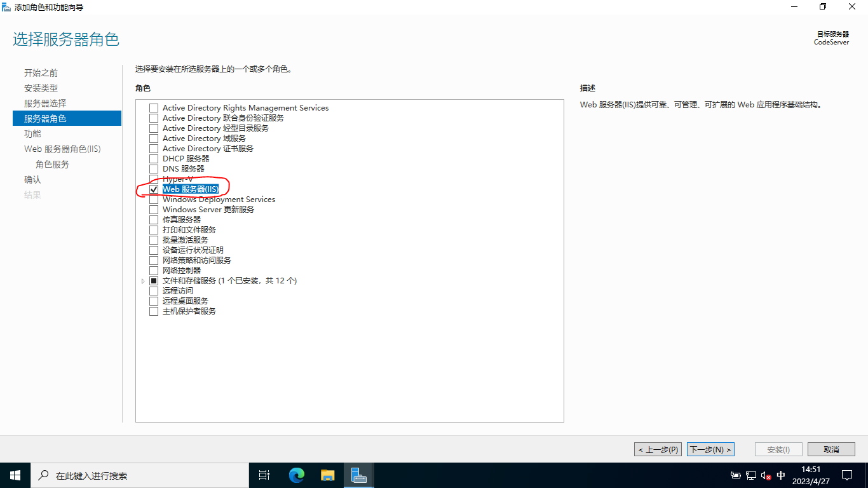868x488 pixels.
Task: Click the muted volume tray icon
Action: [766, 475]
